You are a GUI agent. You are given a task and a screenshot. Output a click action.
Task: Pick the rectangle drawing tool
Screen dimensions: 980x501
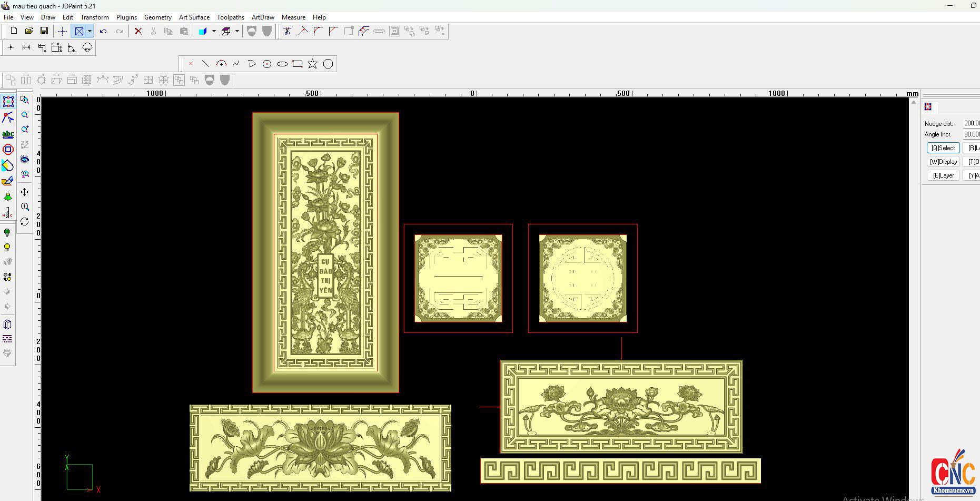(x=298, y=64)
